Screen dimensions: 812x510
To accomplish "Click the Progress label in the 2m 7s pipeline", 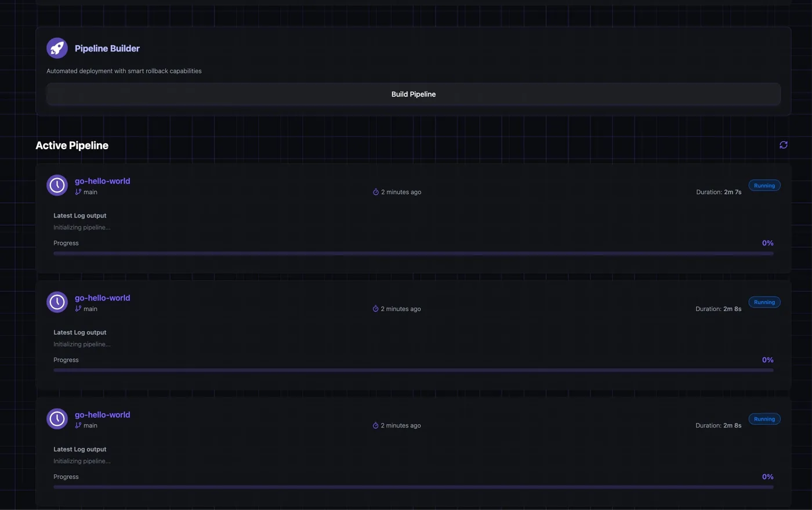I will (x=66, y=243).
